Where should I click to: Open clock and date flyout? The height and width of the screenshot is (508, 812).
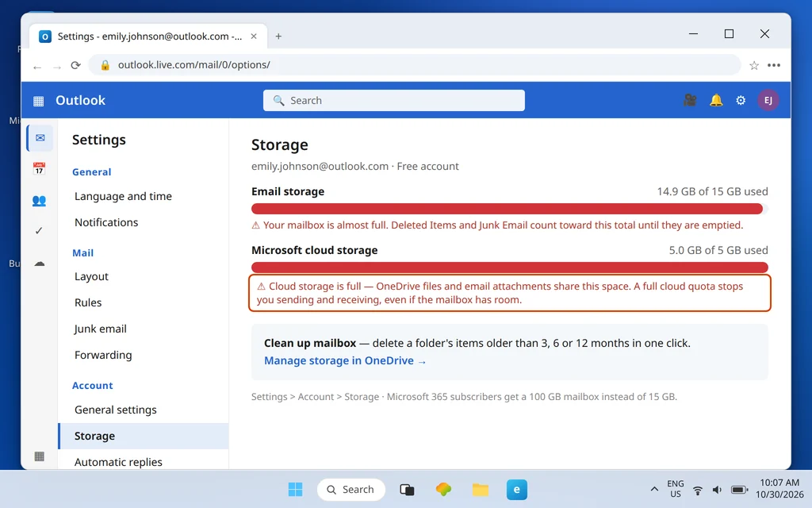pyautogui.click(x=779, y=489)
